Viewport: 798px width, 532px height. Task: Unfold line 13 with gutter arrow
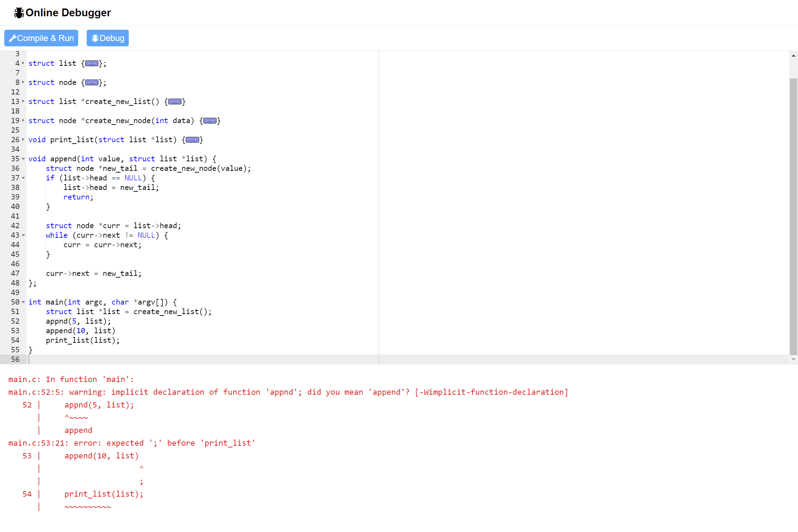[23, 102]
